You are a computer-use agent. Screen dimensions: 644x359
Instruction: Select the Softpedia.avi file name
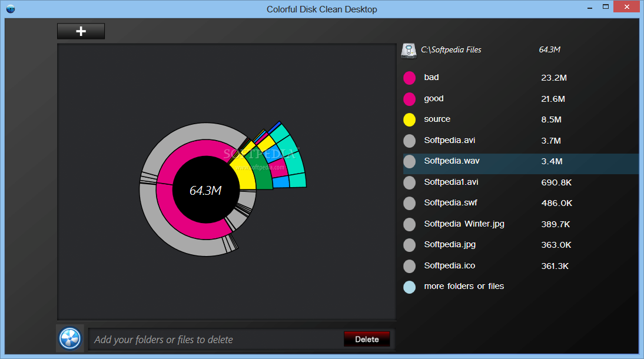(450, 140)
